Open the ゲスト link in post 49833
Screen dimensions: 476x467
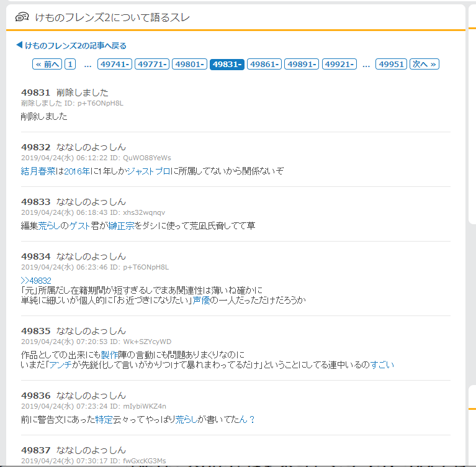(x=79, y=226)
